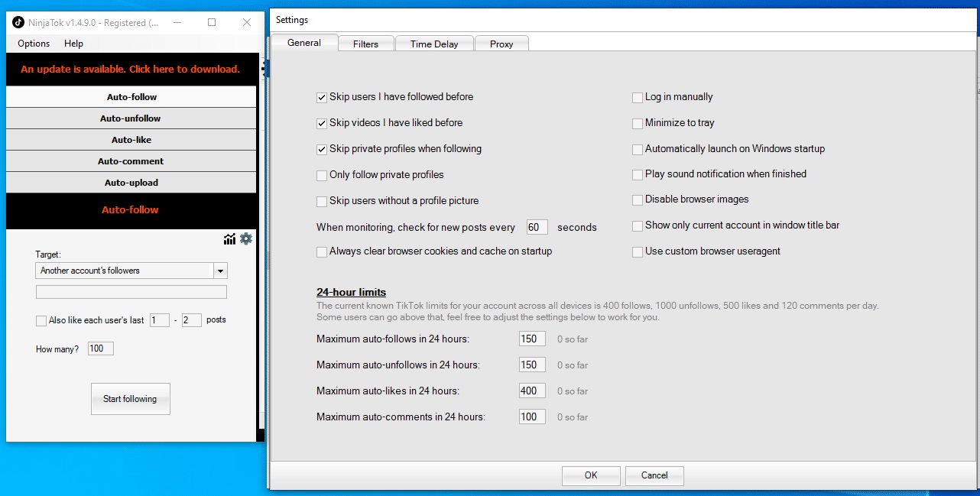Click the settings gear icon
The height and width of the screenshot is (496, 980).
click(246, 239)
